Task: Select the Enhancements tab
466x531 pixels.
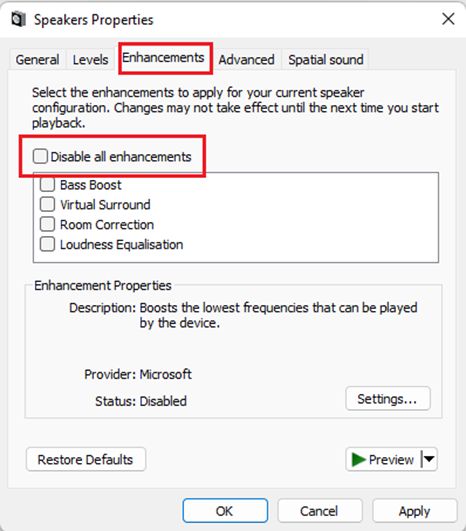Action: [x=163, y=58]
